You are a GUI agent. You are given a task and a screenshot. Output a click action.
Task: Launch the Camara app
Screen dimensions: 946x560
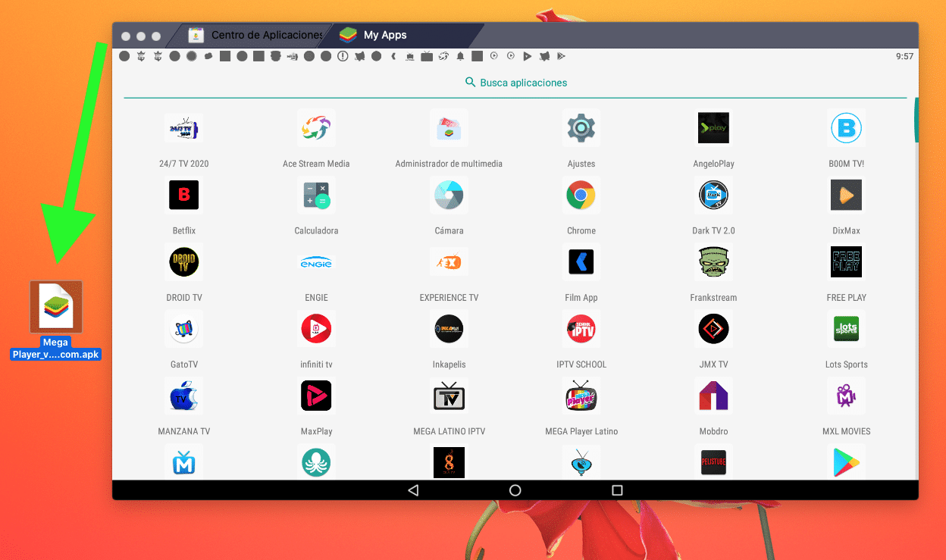coord(449,195)
